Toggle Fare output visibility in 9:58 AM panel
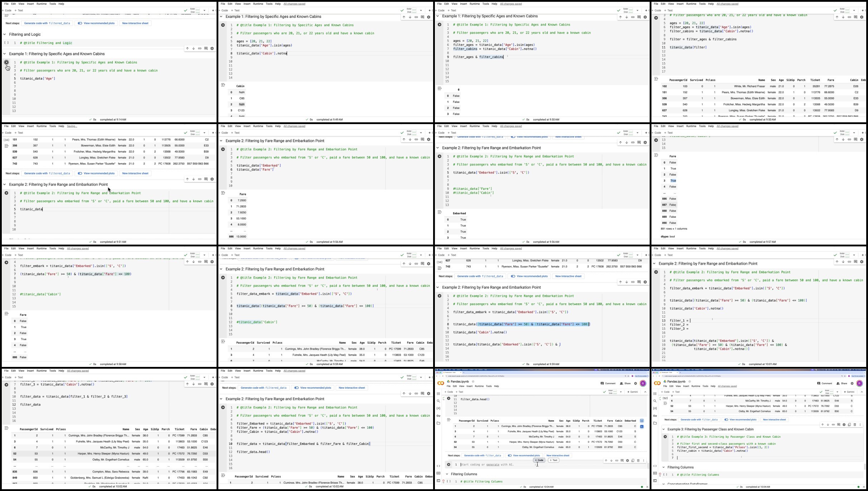This screenshot has width=868, height=491. (6, 314)
